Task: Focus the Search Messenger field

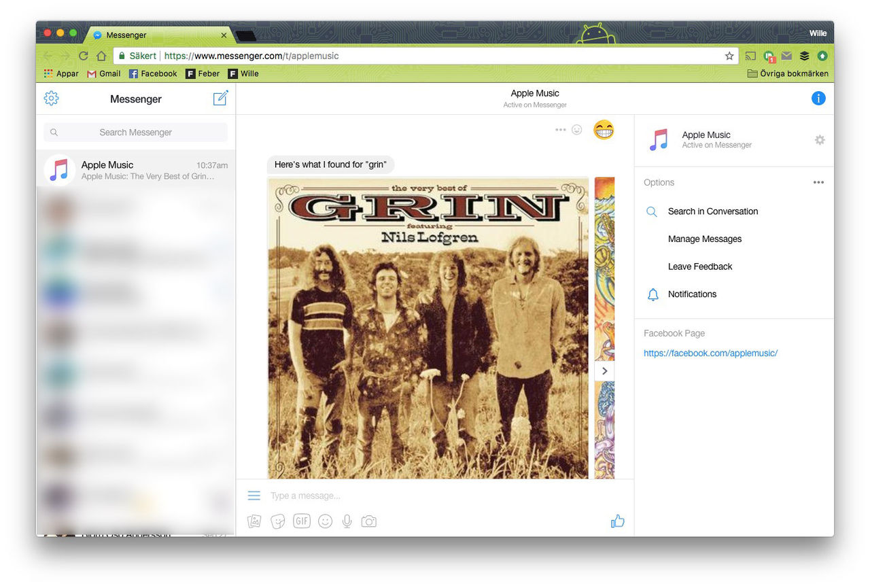Action: [135, 133]
